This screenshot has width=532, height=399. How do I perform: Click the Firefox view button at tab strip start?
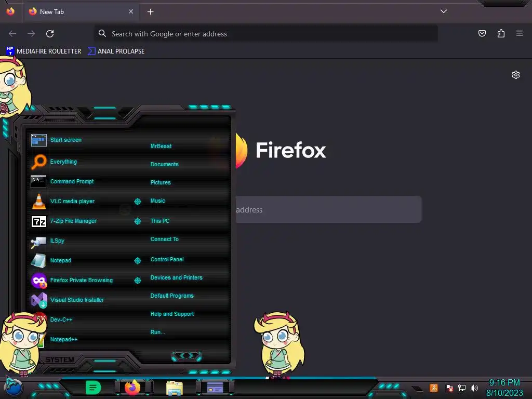point(10,11)
